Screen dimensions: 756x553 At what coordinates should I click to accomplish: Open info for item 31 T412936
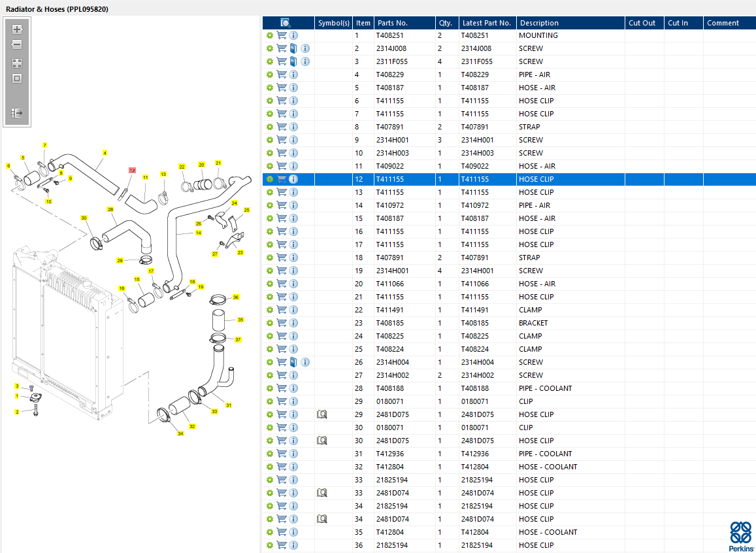(293, 454)
